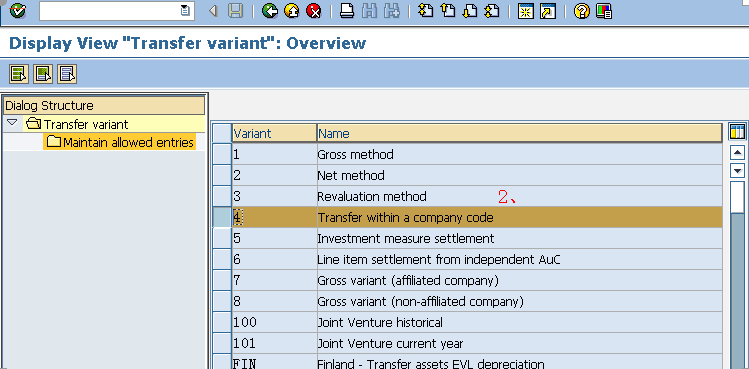Screen dimensions: 749x369
Task: Click the green Enter checkmark icon
Action: point(18,11)
